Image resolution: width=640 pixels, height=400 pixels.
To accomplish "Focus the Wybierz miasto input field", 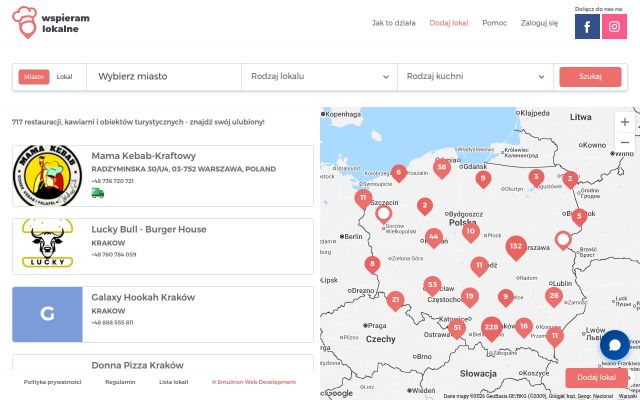I will (x=164, y=77).
